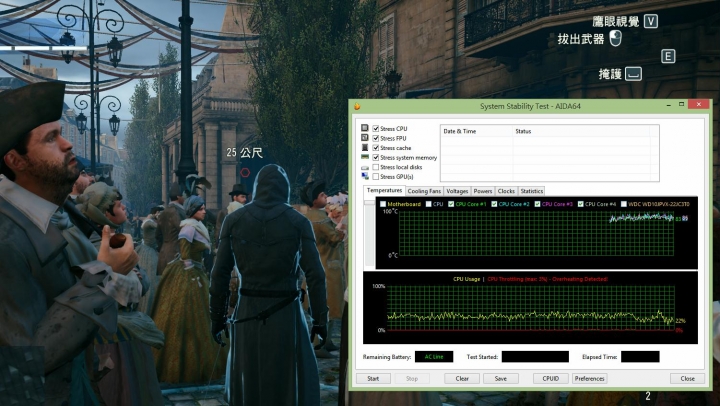The height and width of the screenshot is (406, 720).
Task: Switch to the Powers tab
Action: point(483,191)
